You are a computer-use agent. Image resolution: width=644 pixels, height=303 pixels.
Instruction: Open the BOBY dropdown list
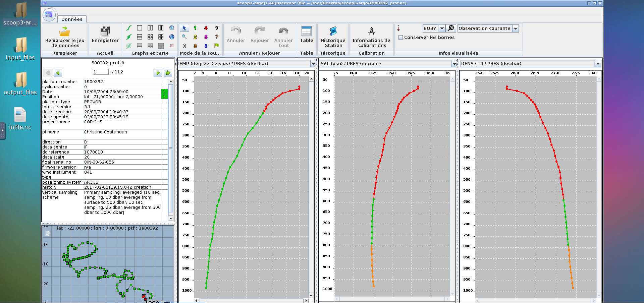pyautogui.click(x=442, y=28)
